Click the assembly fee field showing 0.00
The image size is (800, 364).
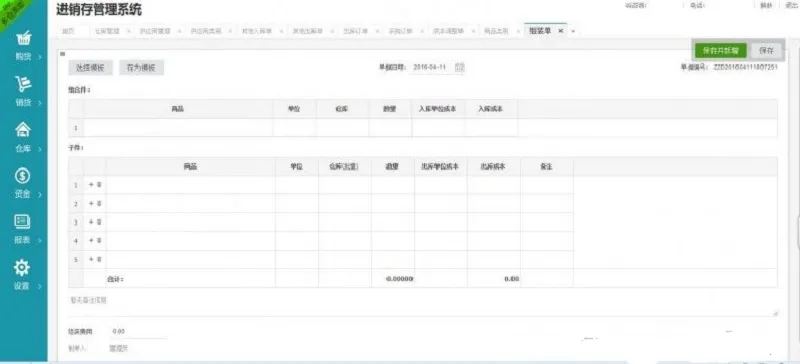pos(138,331)
